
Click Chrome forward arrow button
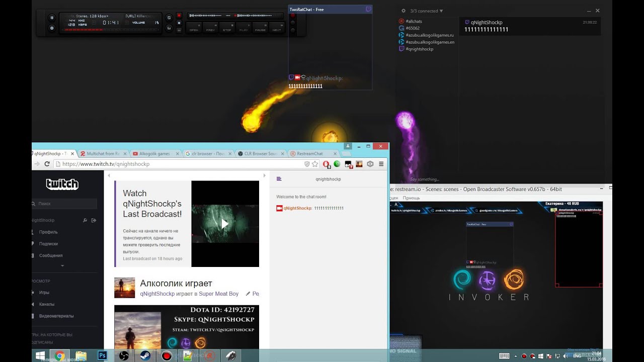coord(37,164)
